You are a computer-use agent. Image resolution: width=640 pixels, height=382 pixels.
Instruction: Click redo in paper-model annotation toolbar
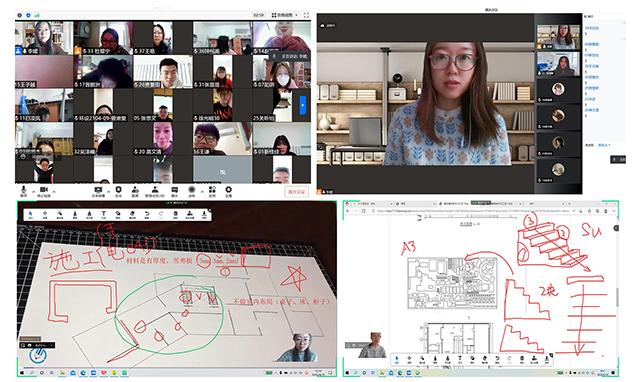tap(161, 214)
